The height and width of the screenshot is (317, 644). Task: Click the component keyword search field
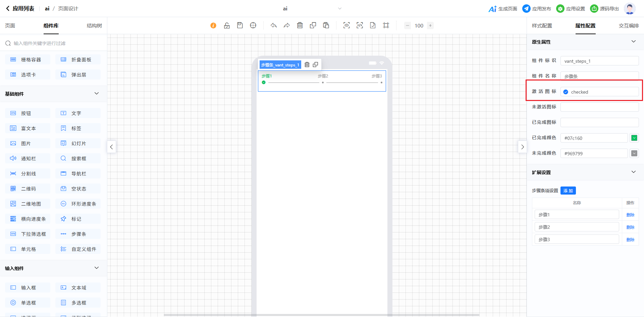pos(54,43)
